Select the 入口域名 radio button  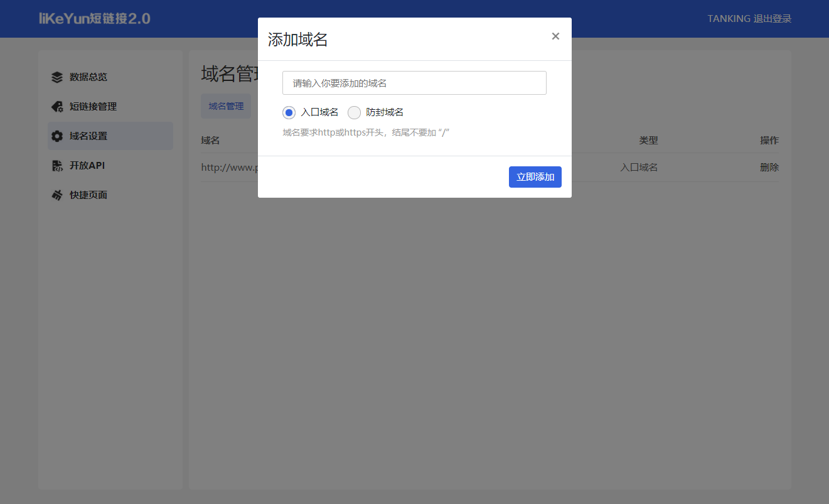click(x=289, y=112)
